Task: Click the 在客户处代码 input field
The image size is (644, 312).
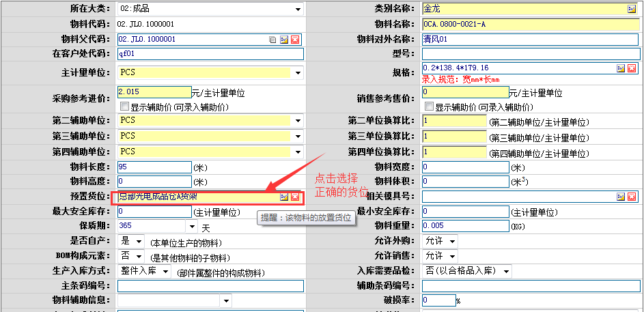Action: pyautogui.click(x=211, y=54)
